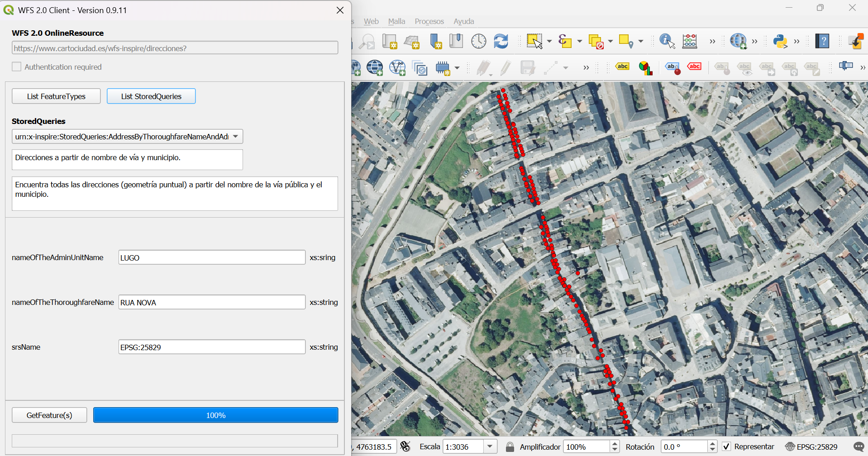Open the StoredQueries dropdown list
The width and height of the screenshot is (868, 456).
coord(235,136)
